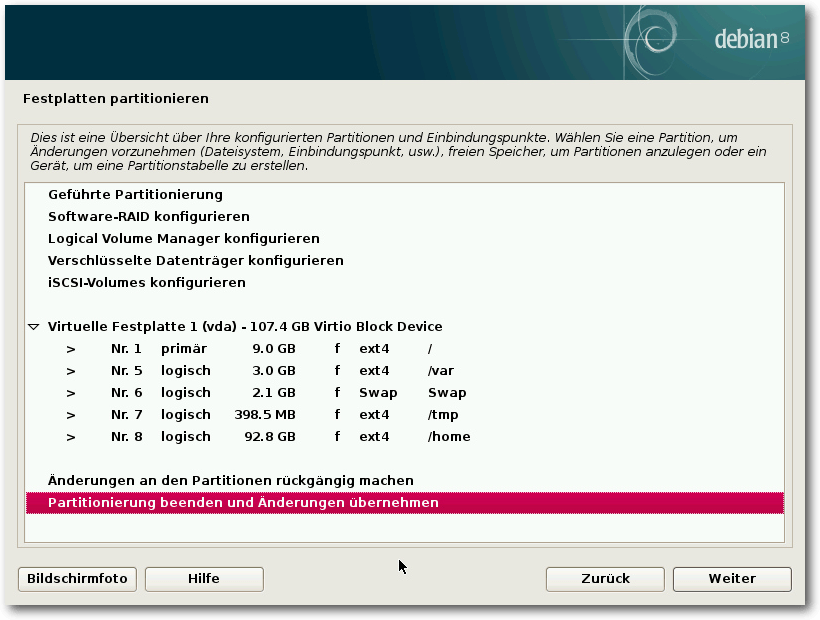
Task: Click ext4 filesystem in Nr. 8 row
Action: (x=374, y=437)
